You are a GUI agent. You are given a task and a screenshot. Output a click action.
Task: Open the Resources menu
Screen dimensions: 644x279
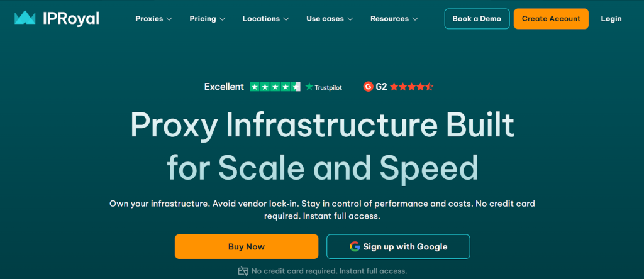[394, 19]
